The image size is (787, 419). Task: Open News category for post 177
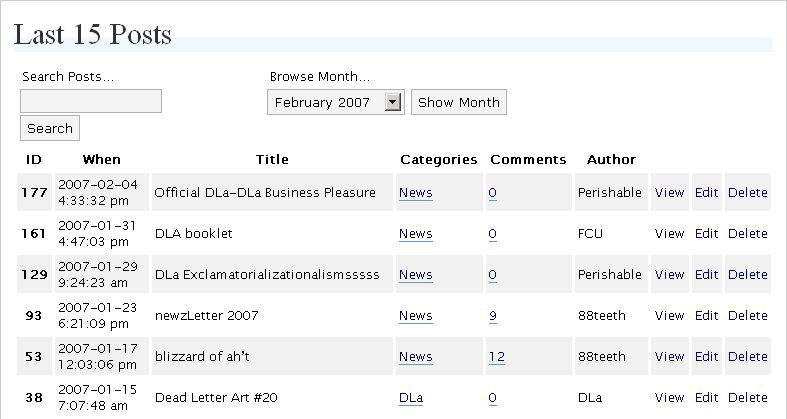416,193
